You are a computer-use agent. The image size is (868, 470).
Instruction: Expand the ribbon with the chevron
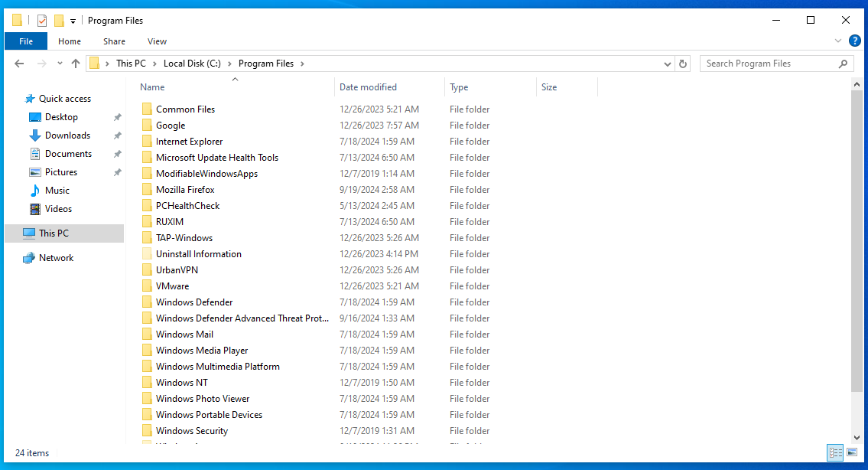838,41
